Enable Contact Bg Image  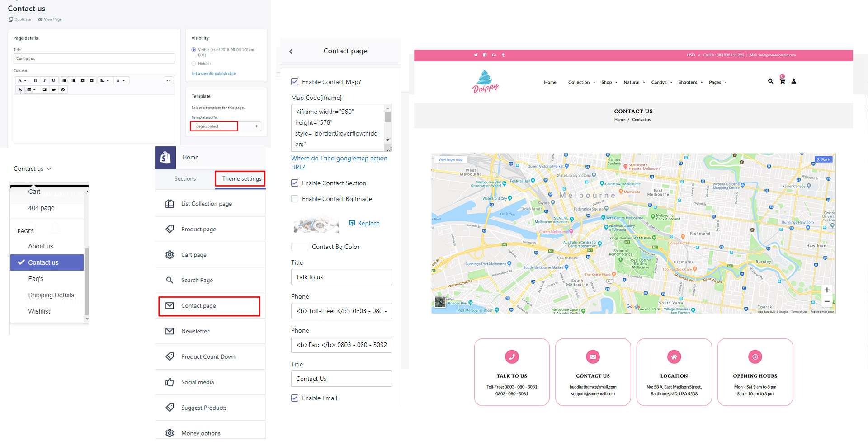[x=294, y=199]
